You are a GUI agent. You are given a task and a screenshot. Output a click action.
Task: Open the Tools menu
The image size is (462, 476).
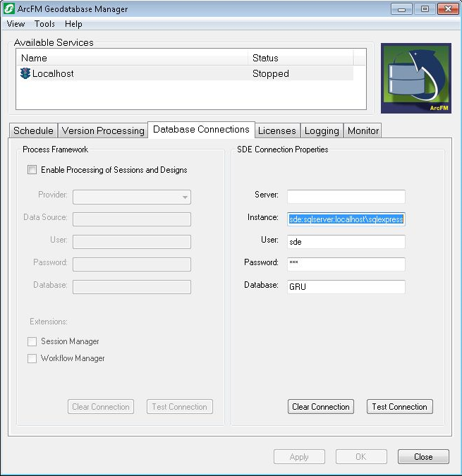(44, 24)
